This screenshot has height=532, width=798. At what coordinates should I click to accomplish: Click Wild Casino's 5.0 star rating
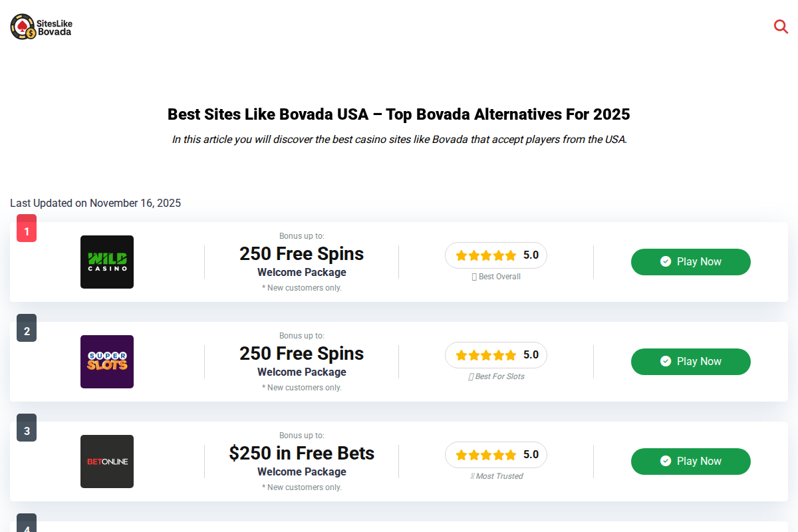point(496,255)
